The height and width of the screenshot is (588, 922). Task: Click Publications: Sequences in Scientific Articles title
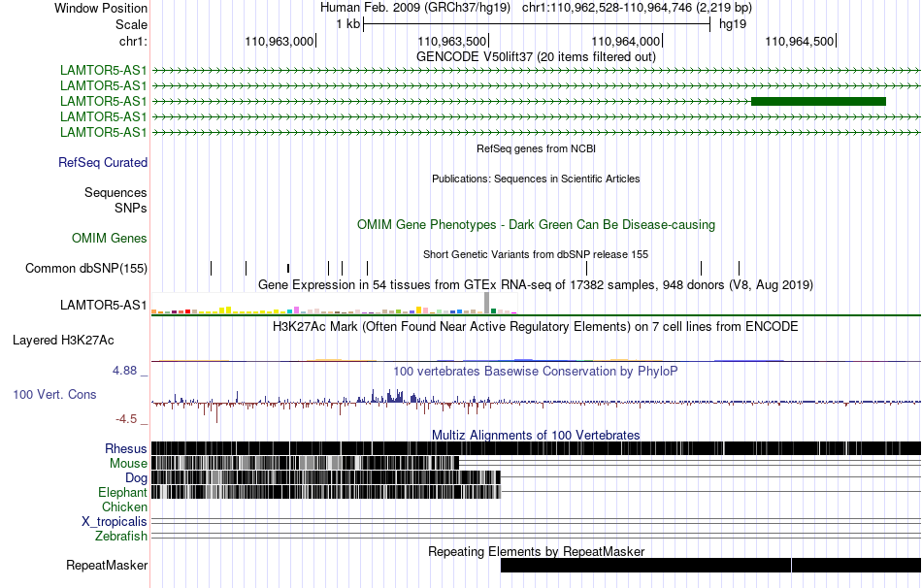[536, 179]
